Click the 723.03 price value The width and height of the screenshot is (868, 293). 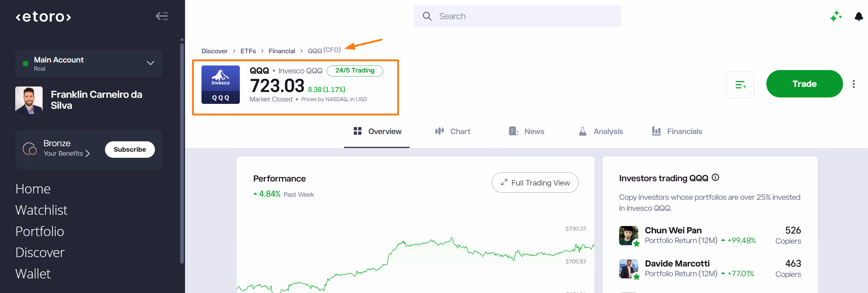tap(277, 86)
